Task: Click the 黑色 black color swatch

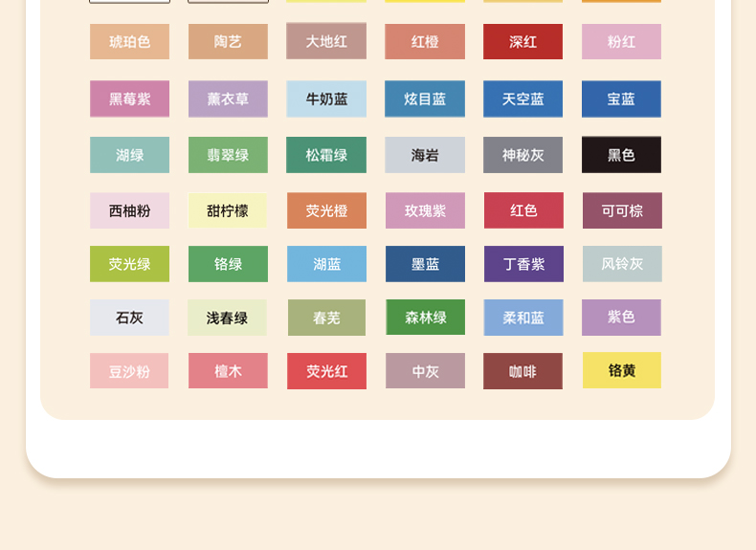Action: pos(621,155)
